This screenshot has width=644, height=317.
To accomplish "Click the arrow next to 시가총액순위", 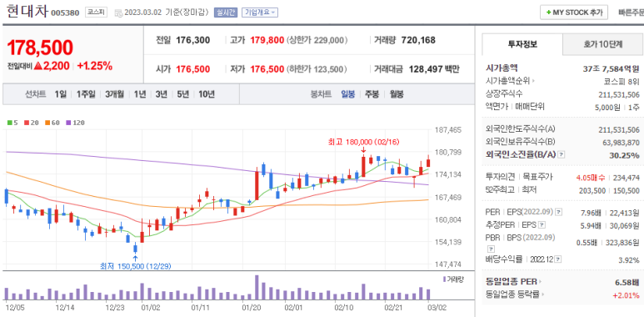I will [x=533, y=81].
